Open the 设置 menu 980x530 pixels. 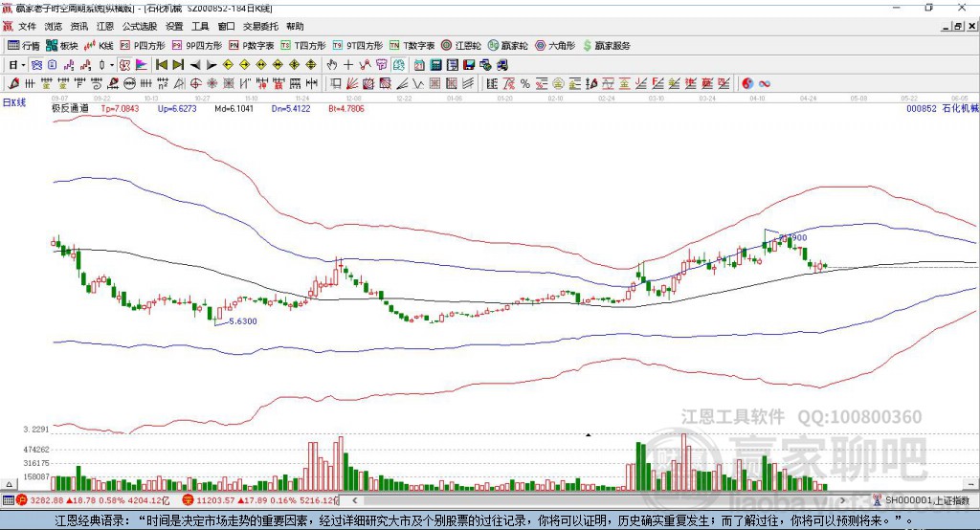coord(174,26)
